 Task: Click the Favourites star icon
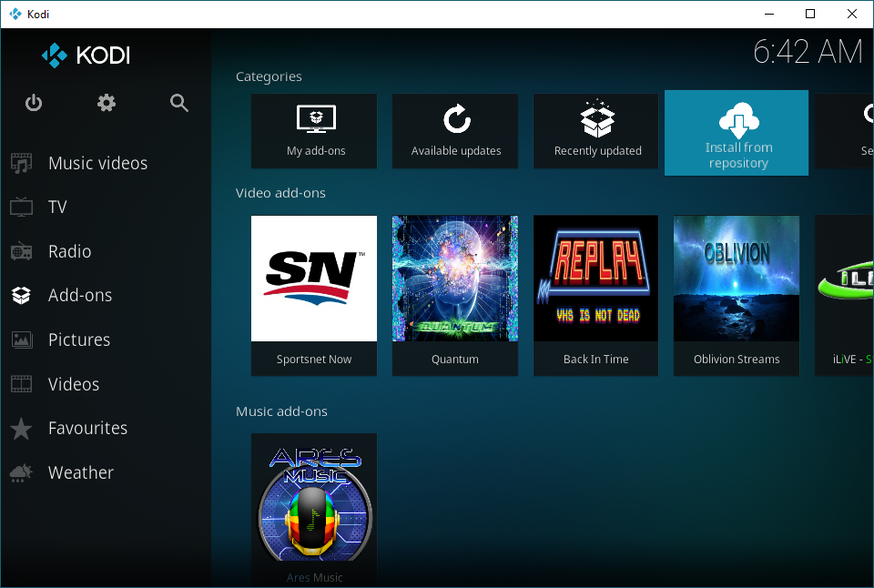coord(21,429)
